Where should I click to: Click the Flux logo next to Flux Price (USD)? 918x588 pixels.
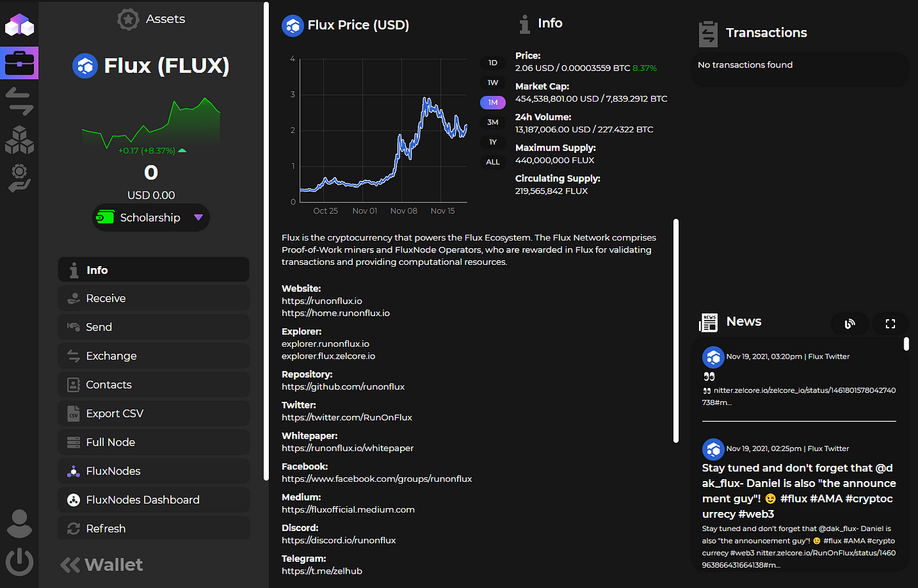[292, 26]
